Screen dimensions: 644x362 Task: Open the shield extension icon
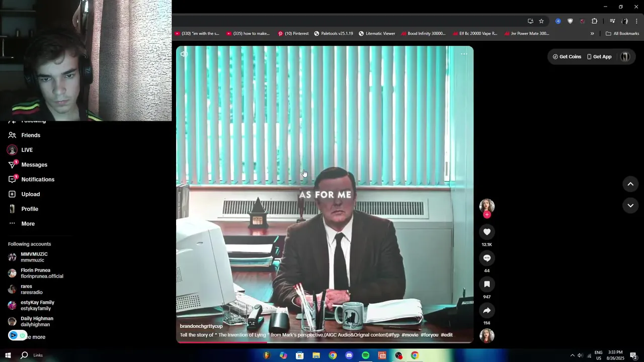(570, 21)
